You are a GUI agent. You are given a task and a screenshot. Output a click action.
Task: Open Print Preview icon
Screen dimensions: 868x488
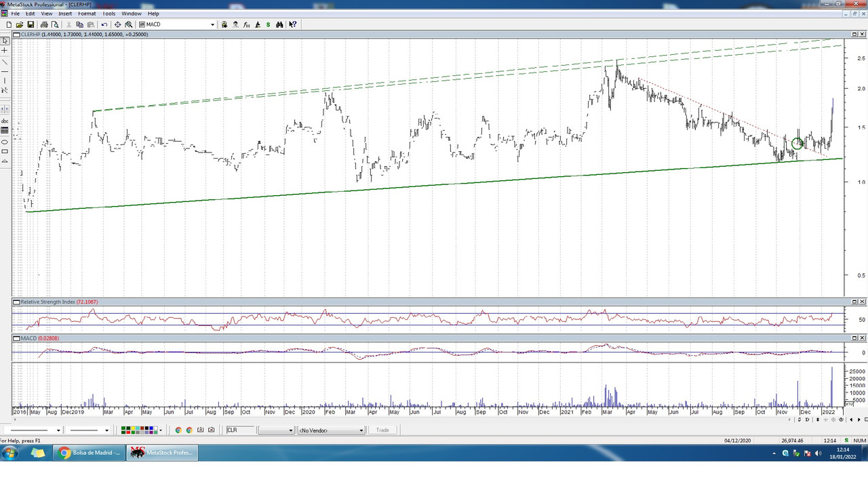click(x=55, y=24)
